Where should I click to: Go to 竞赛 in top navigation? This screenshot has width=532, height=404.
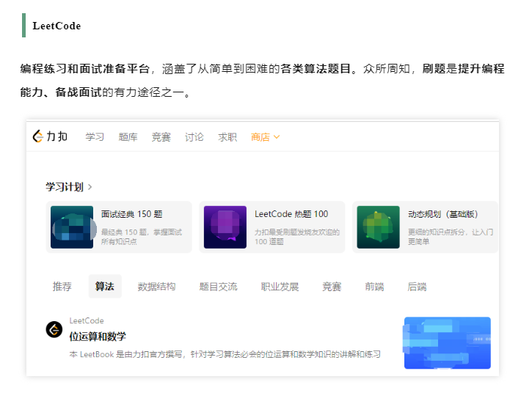tap(161, 137)
